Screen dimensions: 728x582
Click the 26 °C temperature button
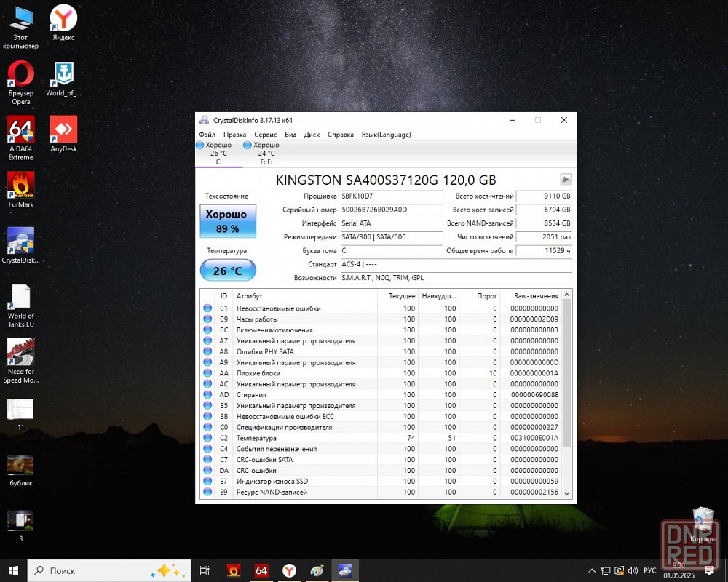[227, 271]
